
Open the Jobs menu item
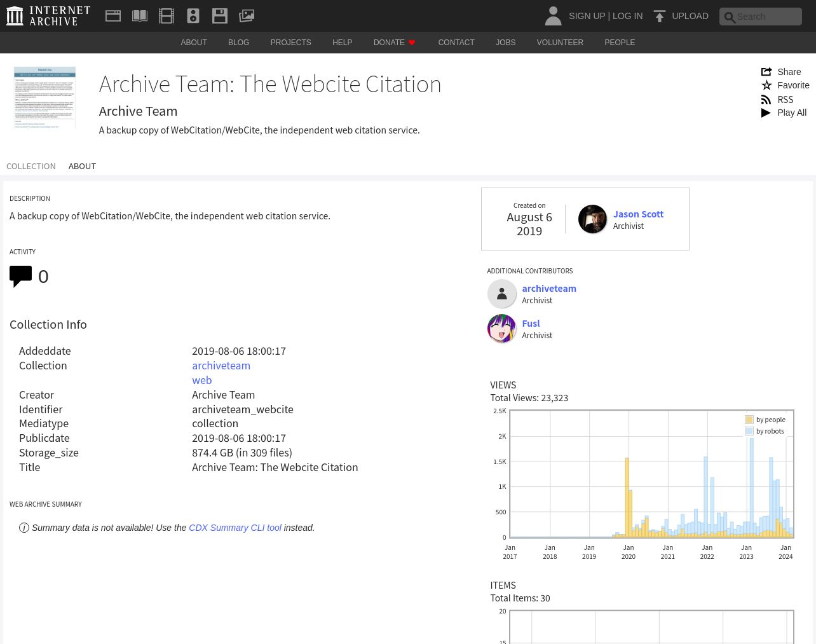click(x=506, y=43)
